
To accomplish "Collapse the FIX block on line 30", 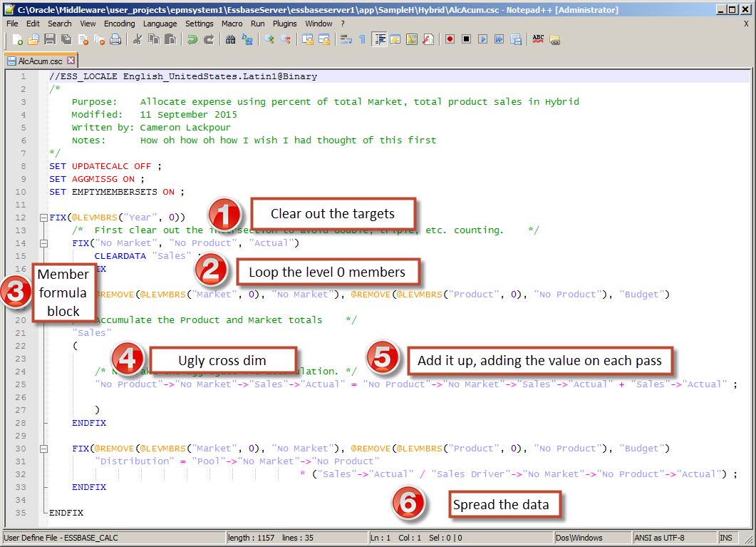I will pyautogui.click(x=44, y=449).
